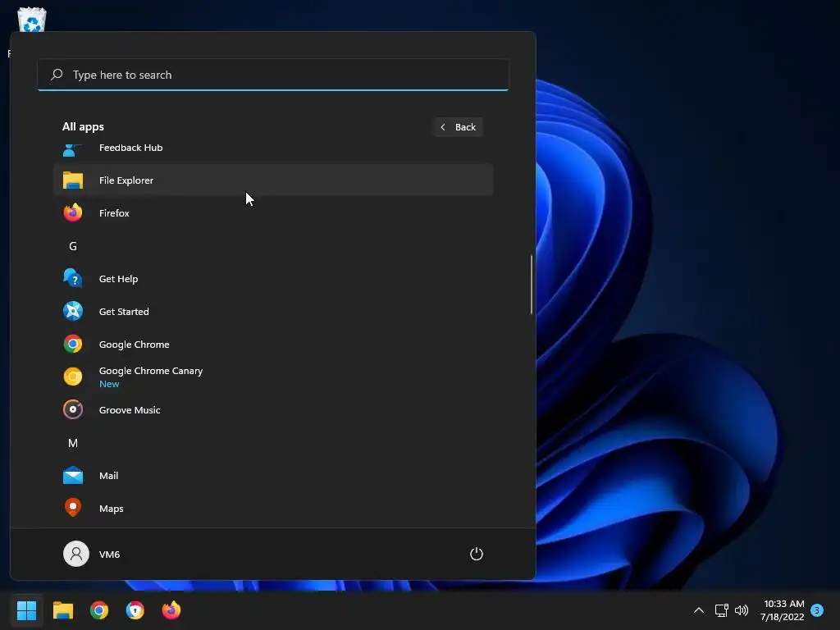Open Firefox icon in All apps

(x=73, y=212)
